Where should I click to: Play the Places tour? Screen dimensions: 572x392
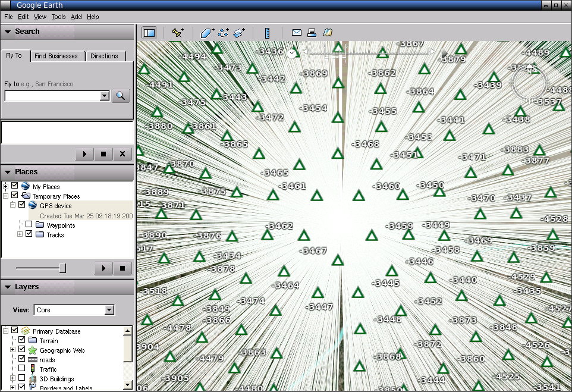[103, 268]
